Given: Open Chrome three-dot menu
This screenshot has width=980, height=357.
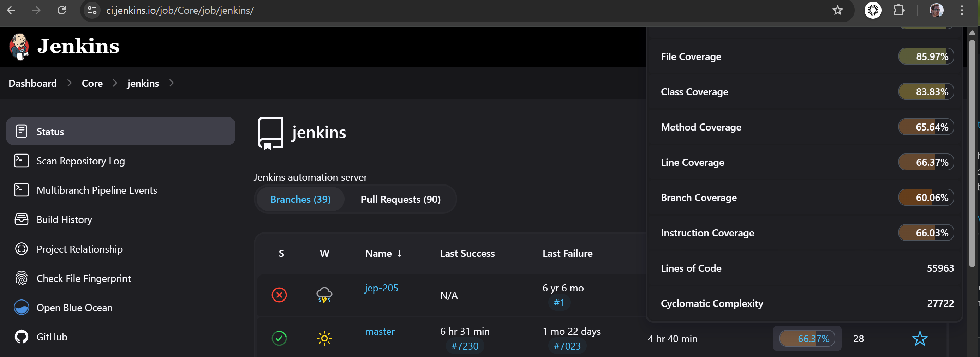Looking at the screenshot, I should (962, 10).
